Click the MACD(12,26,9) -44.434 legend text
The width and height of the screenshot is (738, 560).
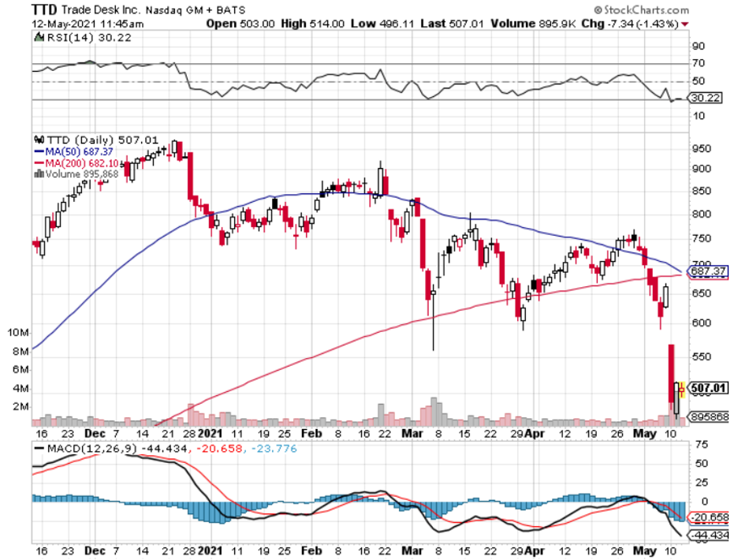pos(116,449)
